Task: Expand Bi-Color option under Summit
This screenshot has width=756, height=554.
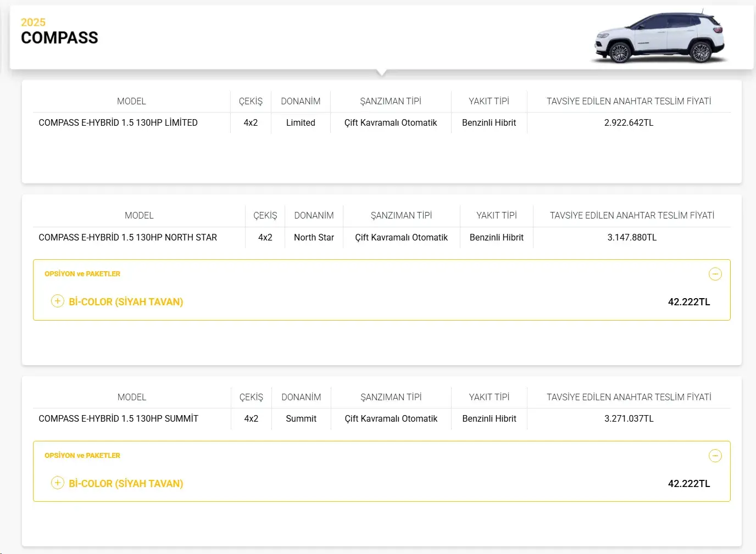Action: pyautogui.click(x=58, y=483)
